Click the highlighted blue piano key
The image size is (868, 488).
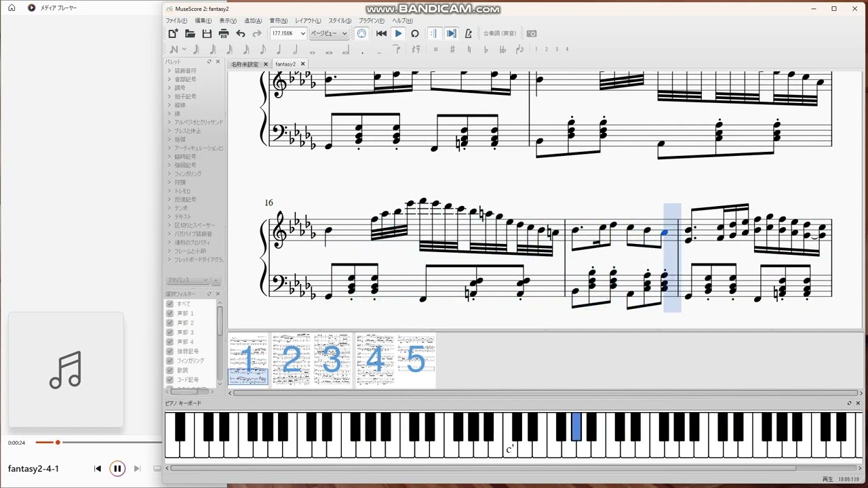point(576,427)
